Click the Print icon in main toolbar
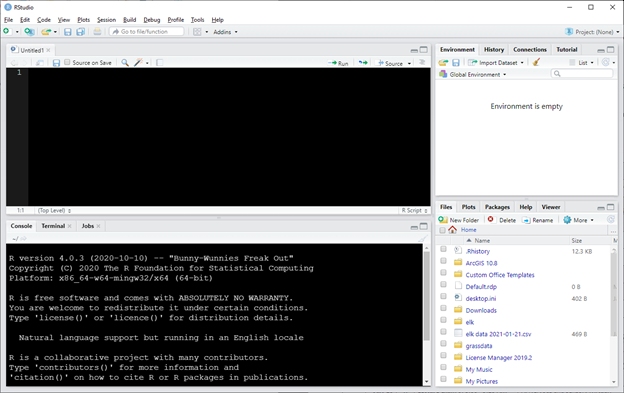Screen dimensions: 624x393 point(97,32)
